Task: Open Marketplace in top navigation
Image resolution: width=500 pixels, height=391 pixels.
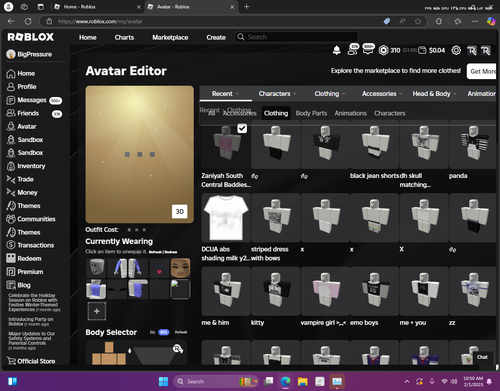Action: (x=170, y=37)
